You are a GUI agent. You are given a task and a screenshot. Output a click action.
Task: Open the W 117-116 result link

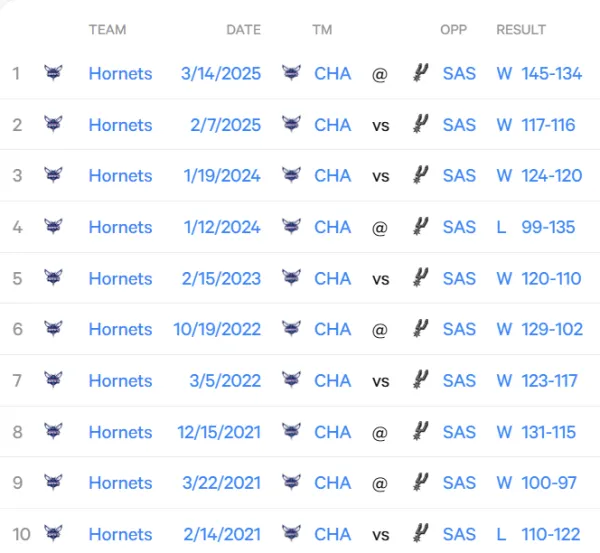click(x=536, y=125)
